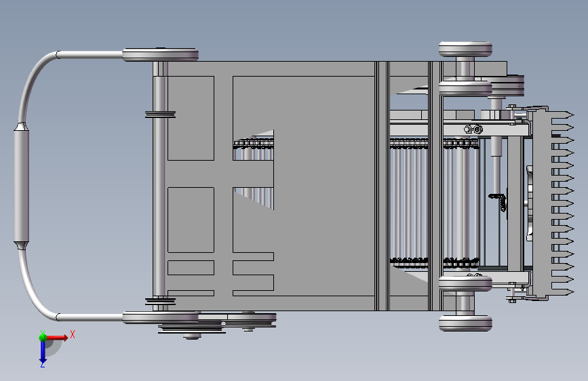Select the belt pulley under the rear wheel
The height and width of the screenshot is (381, 588).
[192, 330]
